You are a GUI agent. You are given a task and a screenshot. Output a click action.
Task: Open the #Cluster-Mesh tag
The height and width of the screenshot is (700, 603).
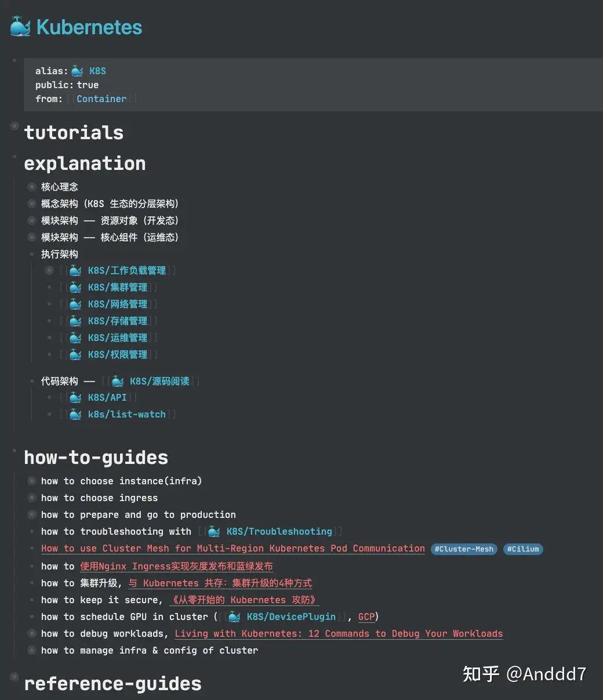point(464,549)
